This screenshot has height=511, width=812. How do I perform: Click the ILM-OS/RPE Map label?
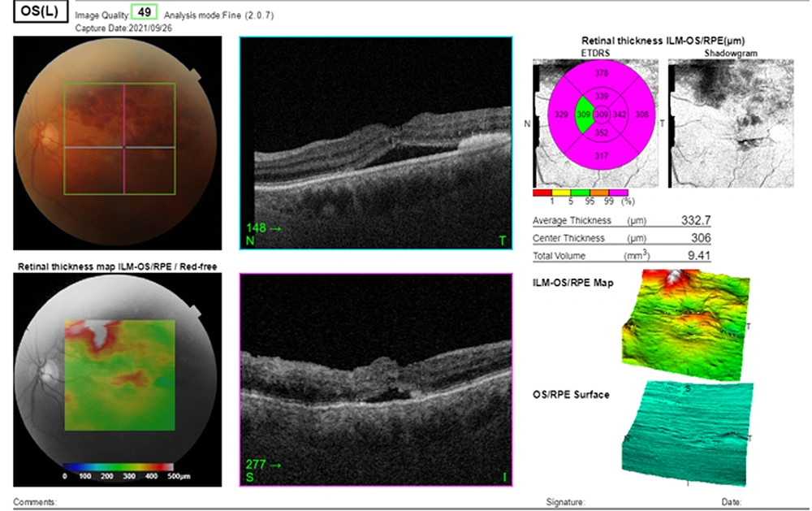(572, 283)
